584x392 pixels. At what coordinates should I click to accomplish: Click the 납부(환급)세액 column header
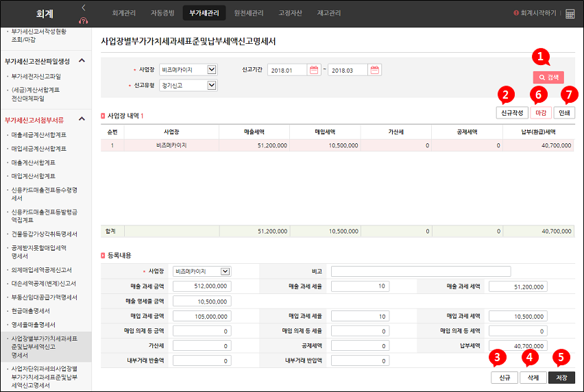539,132
